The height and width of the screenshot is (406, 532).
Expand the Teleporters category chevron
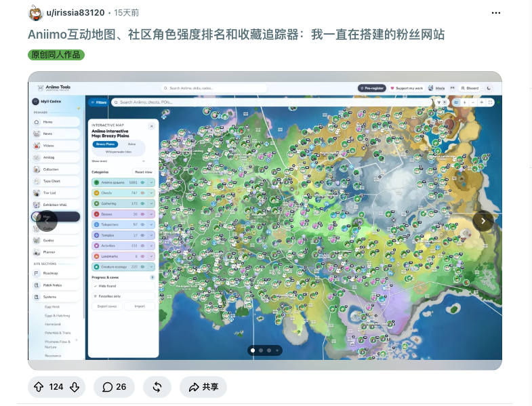point(151,225)
